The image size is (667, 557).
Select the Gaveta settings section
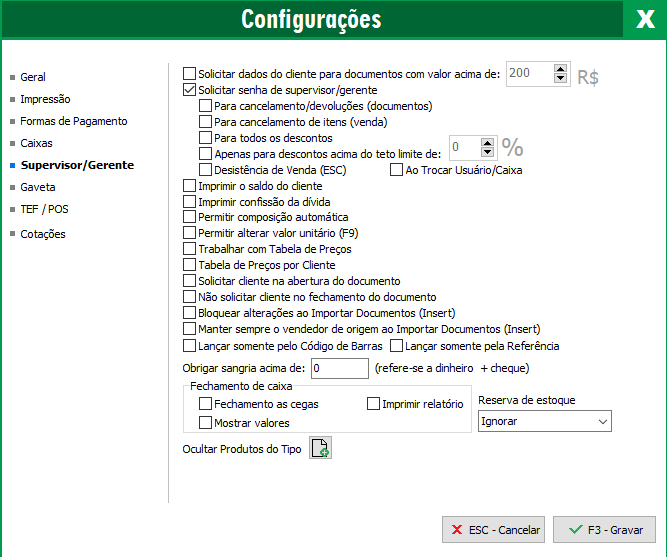(x=38, y=187)
